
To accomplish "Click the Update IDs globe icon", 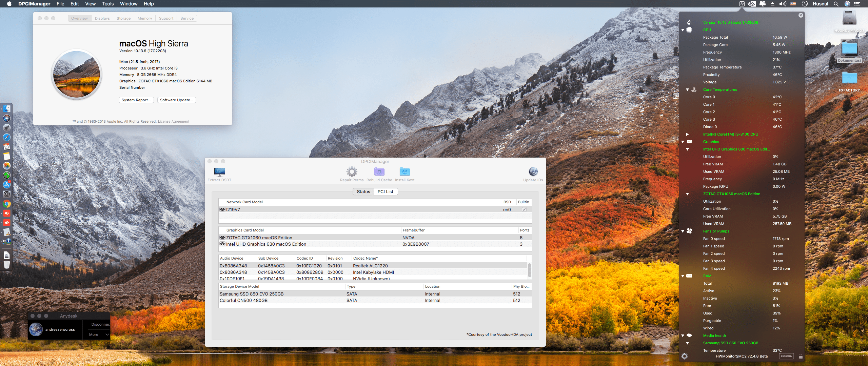I will [x=533, y=172].
